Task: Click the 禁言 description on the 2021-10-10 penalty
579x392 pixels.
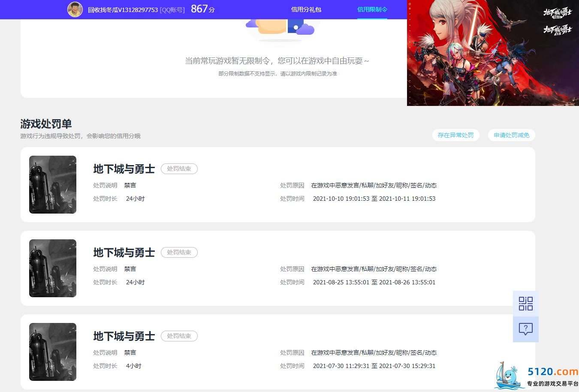Action: point(130,185)
